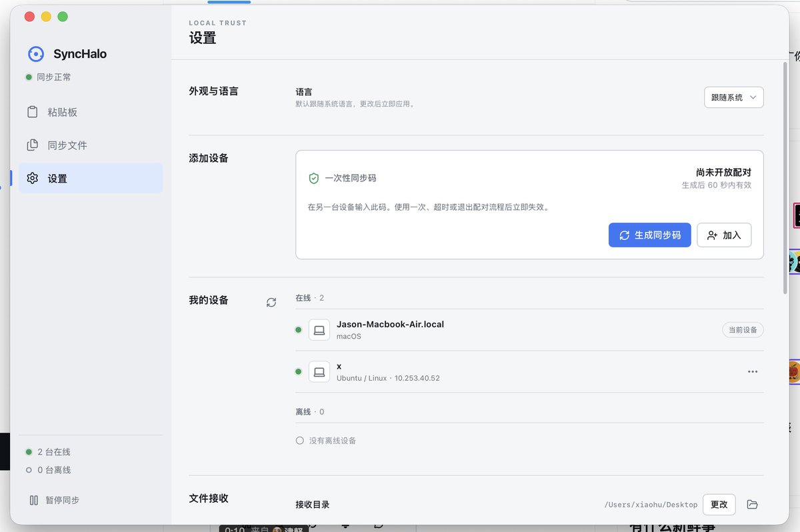Refresh the 我的设备 device list
The image size is (800, 532).
pyautogui.click(x=271, y=303)
